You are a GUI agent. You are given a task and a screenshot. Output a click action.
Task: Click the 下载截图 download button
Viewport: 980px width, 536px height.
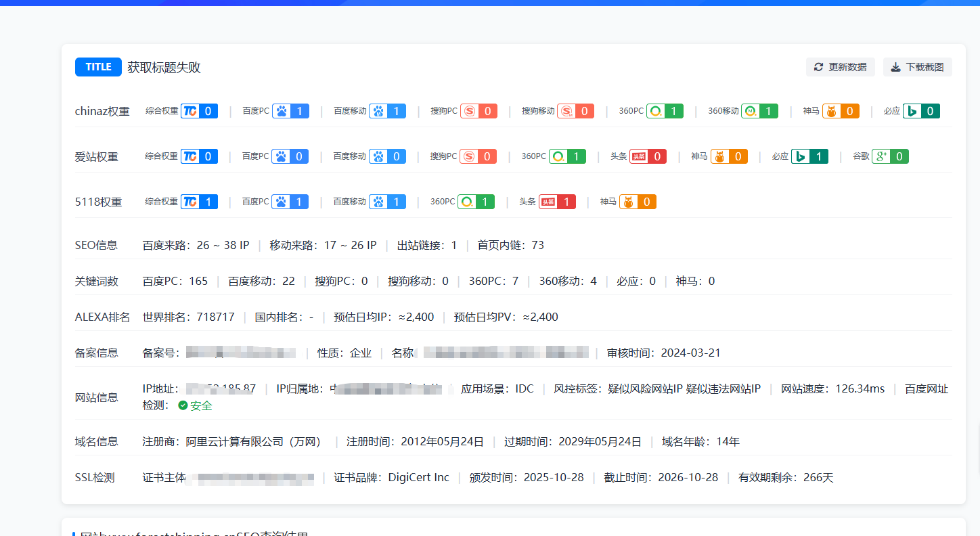tap(917, 67)
